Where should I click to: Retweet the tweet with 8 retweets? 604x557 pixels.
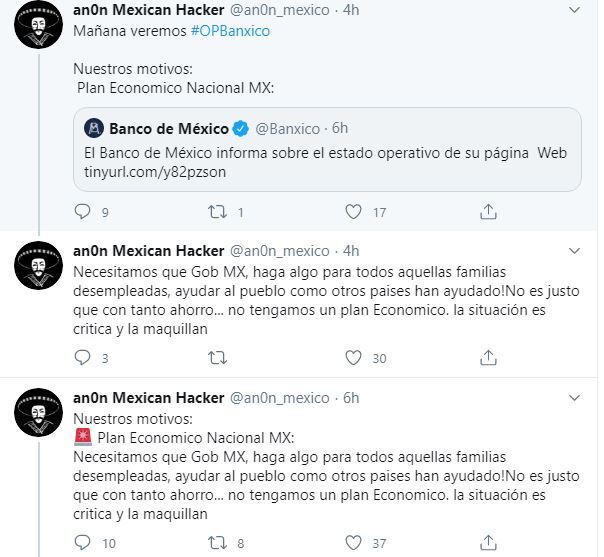(217, 543)
